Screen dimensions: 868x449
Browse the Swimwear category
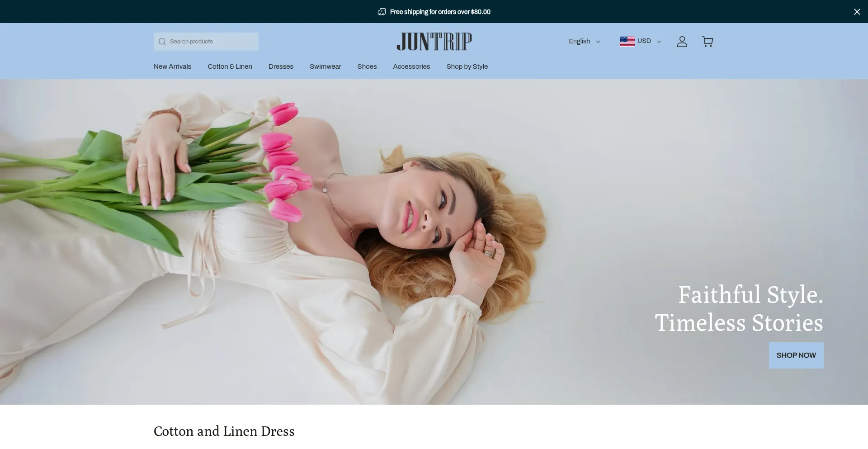click(325, 66)
